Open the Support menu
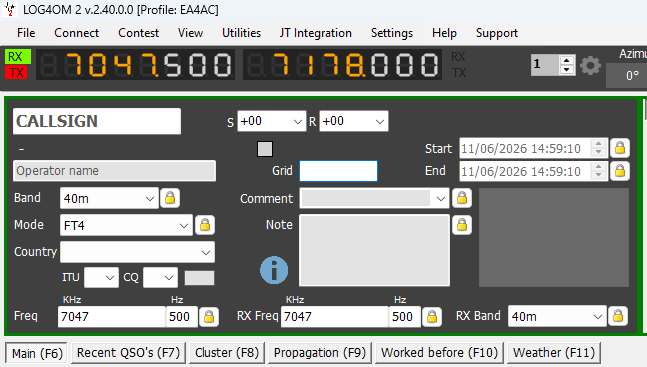 point(496,33)
